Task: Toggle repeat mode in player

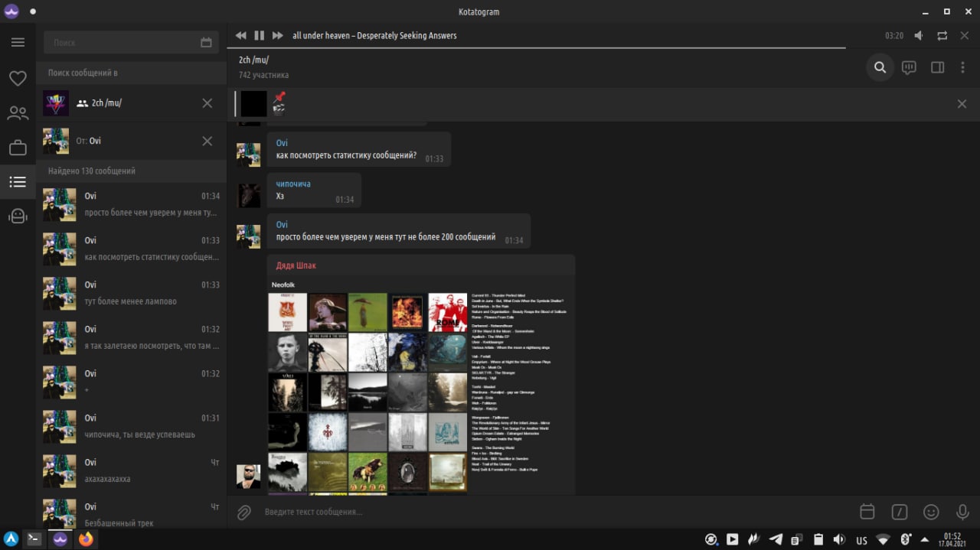Action: 942,35
